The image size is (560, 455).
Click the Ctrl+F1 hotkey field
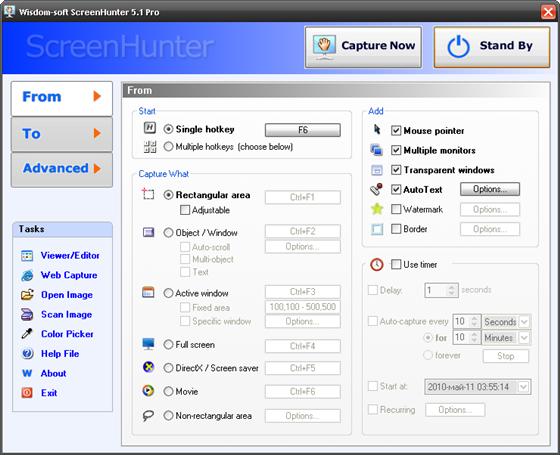302,197
